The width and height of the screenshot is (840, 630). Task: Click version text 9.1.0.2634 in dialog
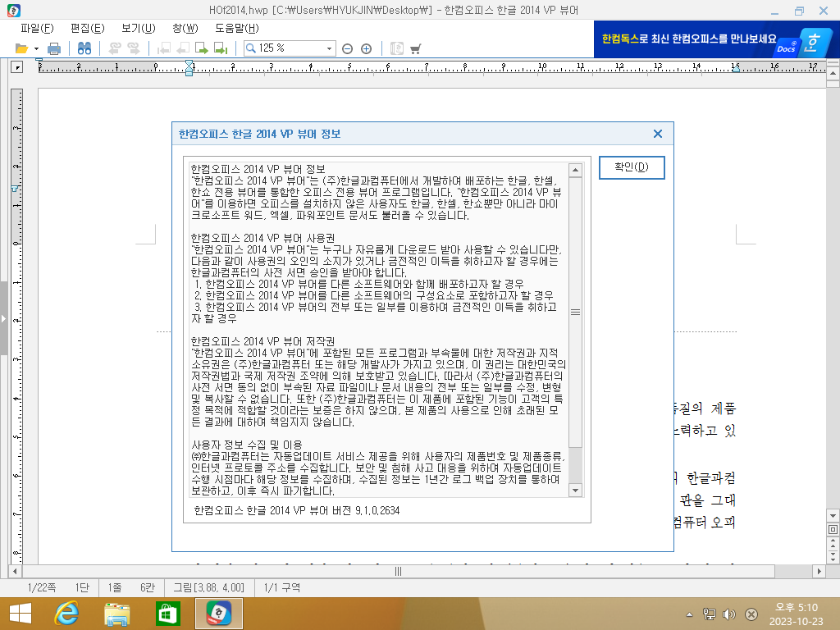(x=377, y=510)
